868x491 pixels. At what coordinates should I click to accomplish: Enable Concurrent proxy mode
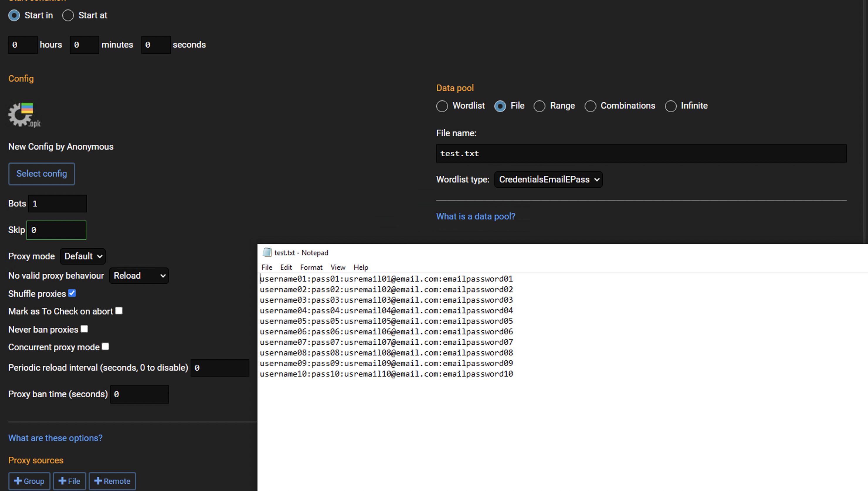pyautogui.click(x=105, y=346)
